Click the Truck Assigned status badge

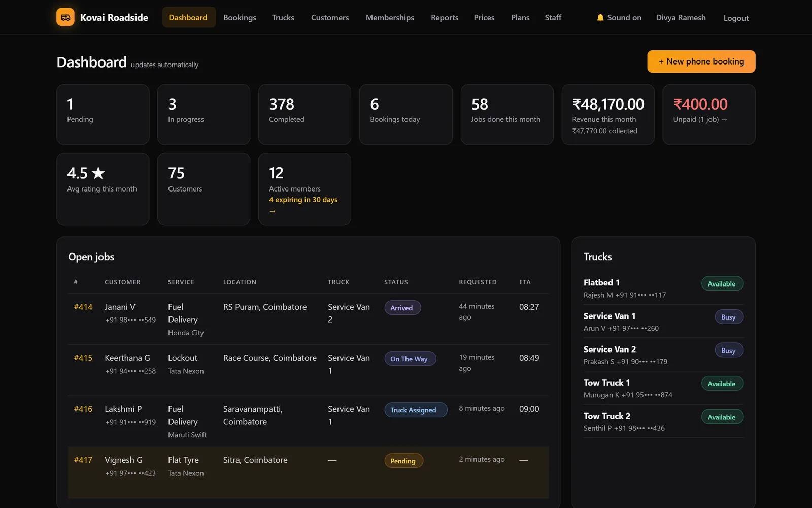tap(415, 410)
